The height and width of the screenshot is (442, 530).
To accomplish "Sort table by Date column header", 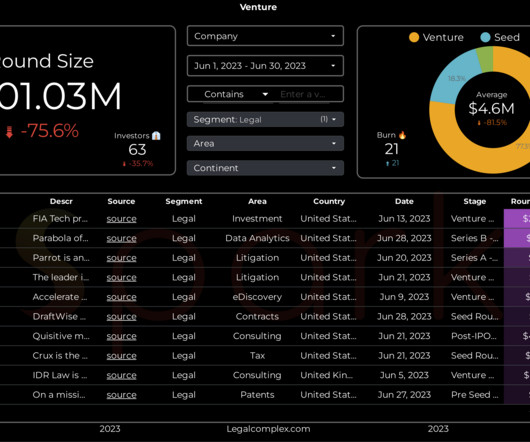I will pyautogui.click(x=404, y=201).
